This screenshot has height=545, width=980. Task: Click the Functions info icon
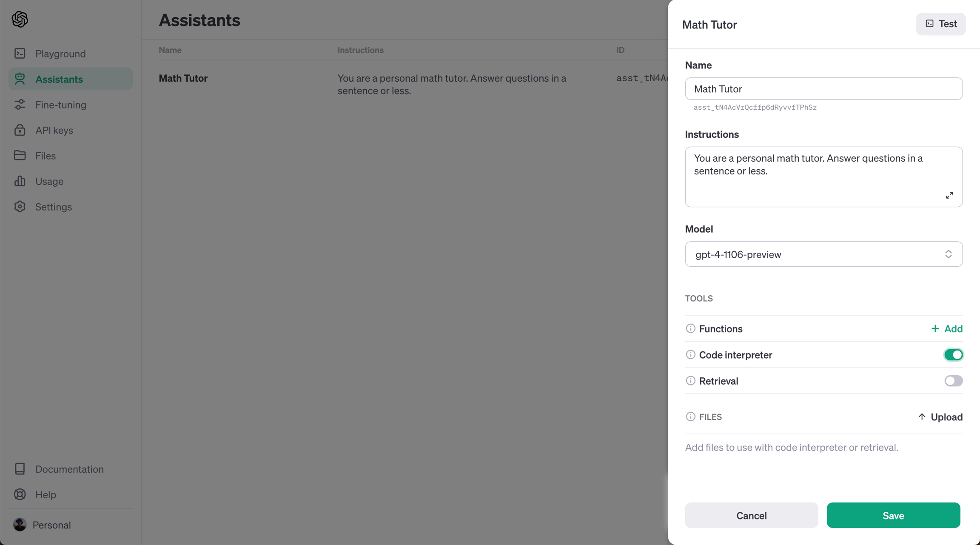690,328
